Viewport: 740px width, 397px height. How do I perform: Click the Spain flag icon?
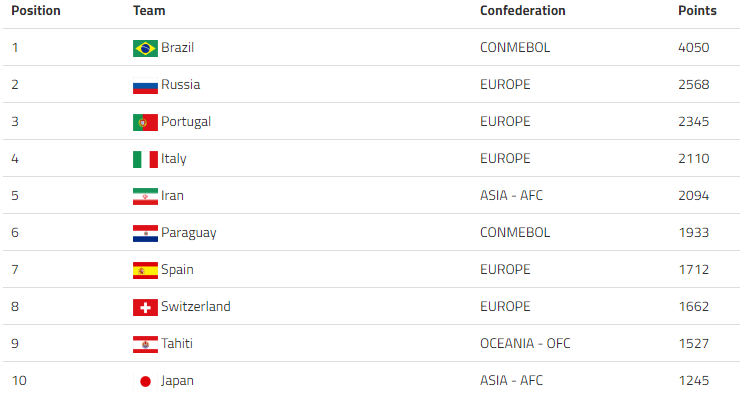[x=145, y=270]
